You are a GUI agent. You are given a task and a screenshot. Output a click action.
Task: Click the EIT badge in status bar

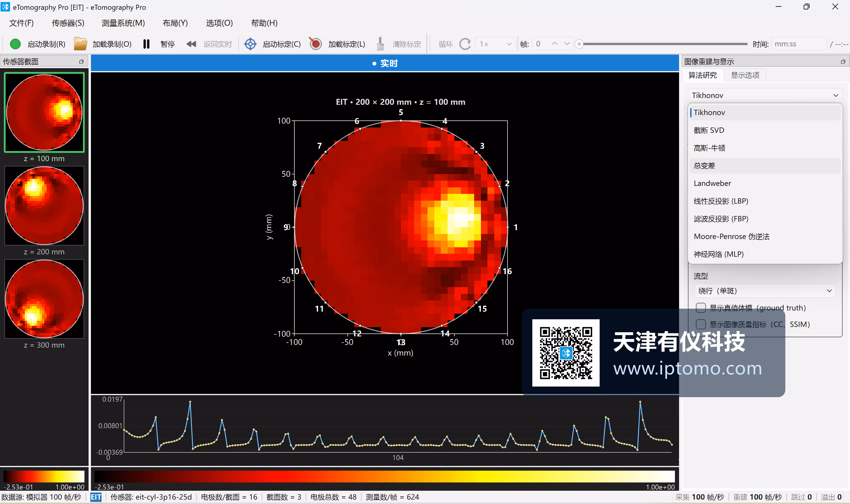tap(96, 497)
